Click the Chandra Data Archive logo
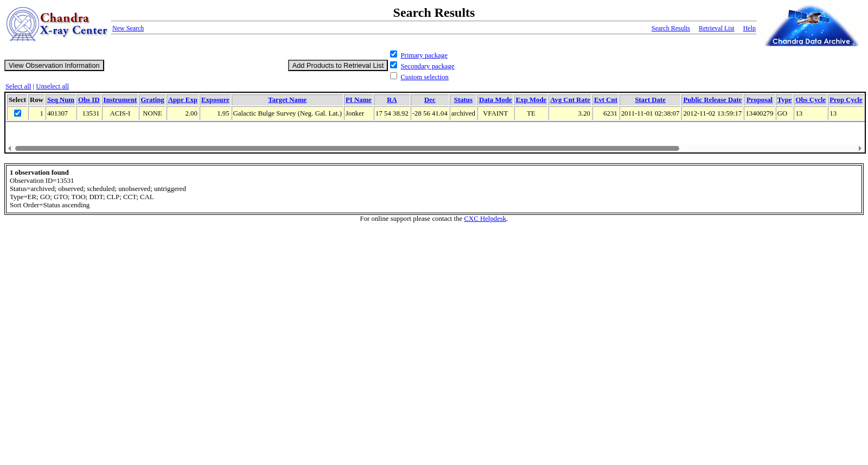This screenshot has width=868, height=465. point(812,26)
